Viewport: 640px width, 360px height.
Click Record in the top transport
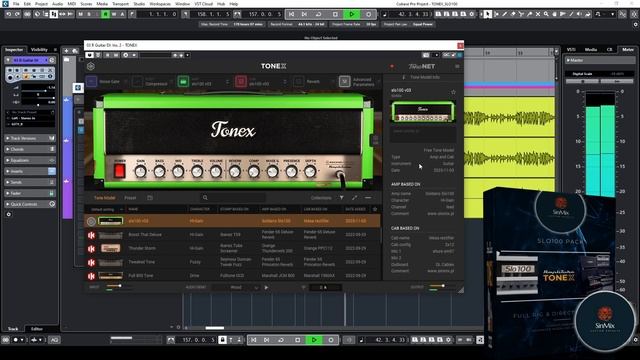pyautogui.click(x=369, y=14)
